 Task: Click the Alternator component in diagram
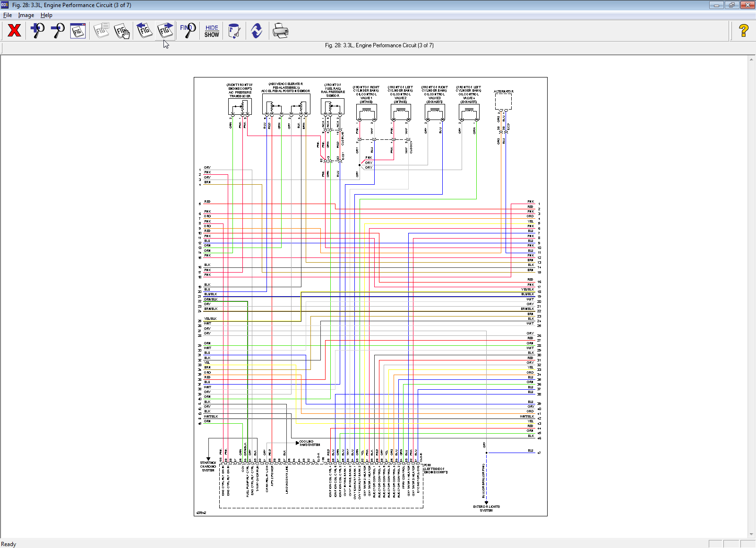pos(503,101)
